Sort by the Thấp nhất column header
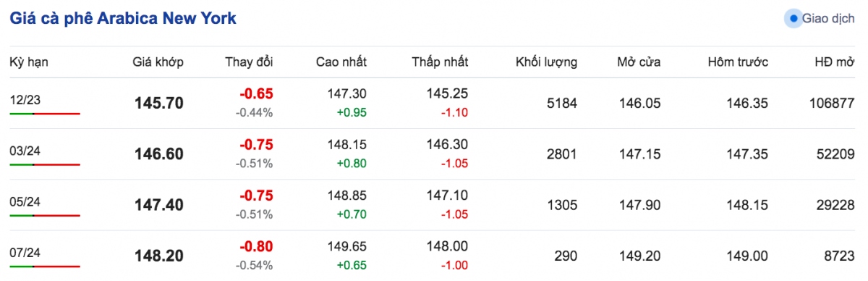 click(440, 62)
